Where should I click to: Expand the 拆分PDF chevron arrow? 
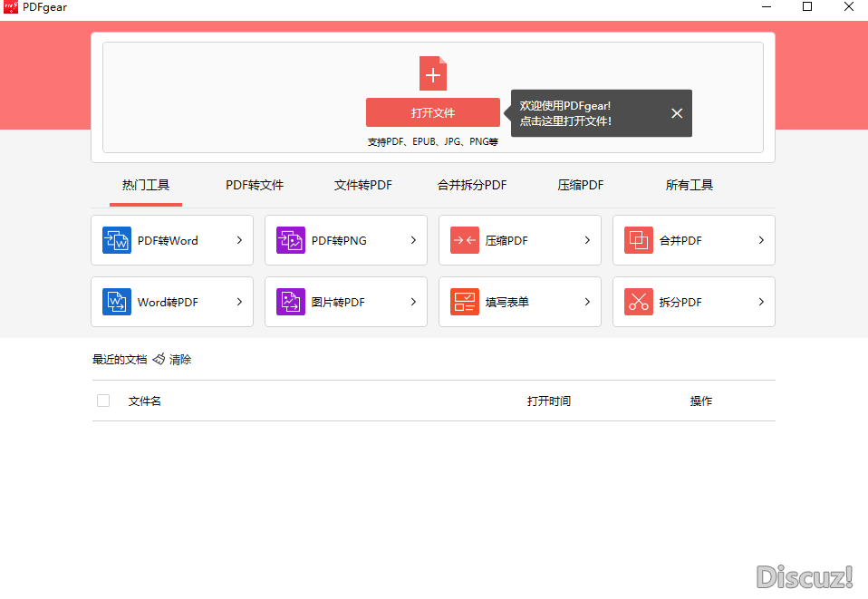(761, 302)
